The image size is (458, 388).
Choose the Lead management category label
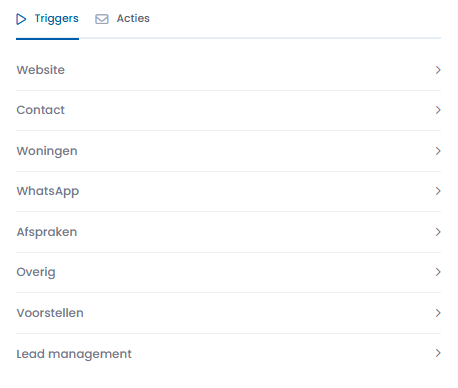(x=74, y=354)
